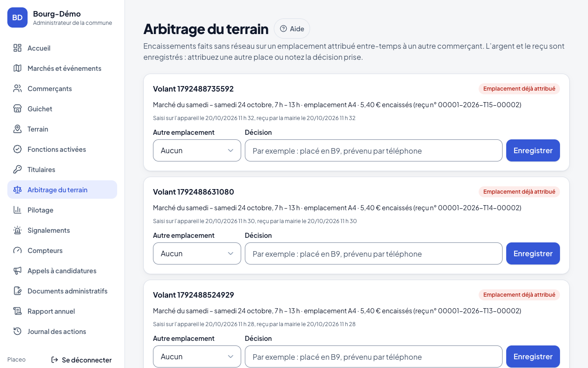Click the history icon for Journal des actions

(x=17, y=331)
